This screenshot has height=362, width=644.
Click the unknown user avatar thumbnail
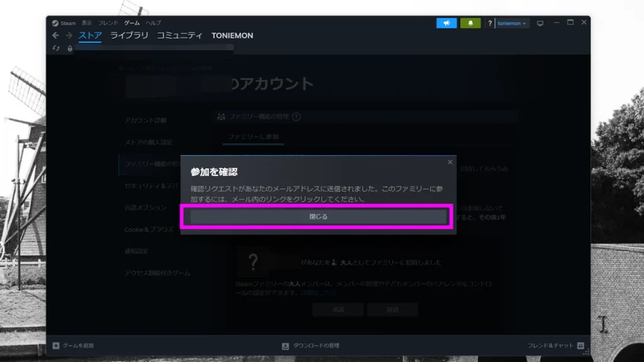pyautogui.click(x=253, y=262)
